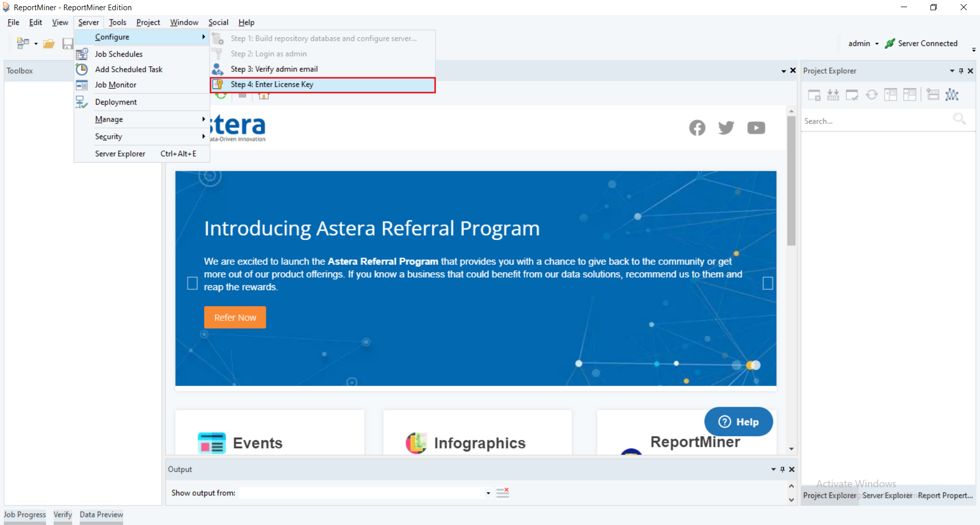Click the start page vertical scrollbar thumb
The image size is (980, 525).
792,181
